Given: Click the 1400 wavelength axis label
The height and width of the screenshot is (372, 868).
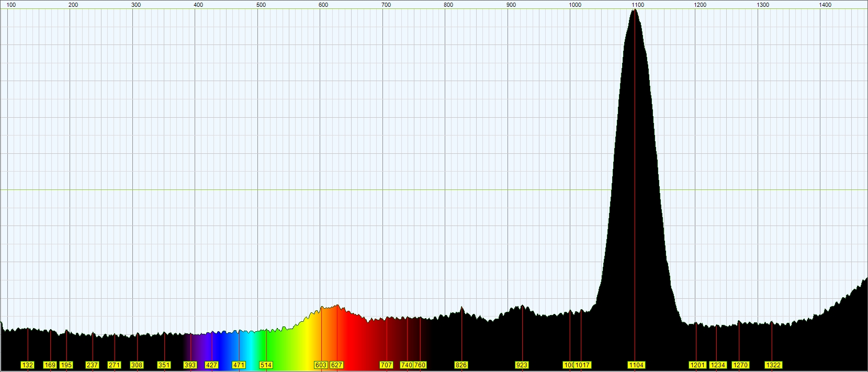Looking at the screenshot, I should tap(825, 5).
